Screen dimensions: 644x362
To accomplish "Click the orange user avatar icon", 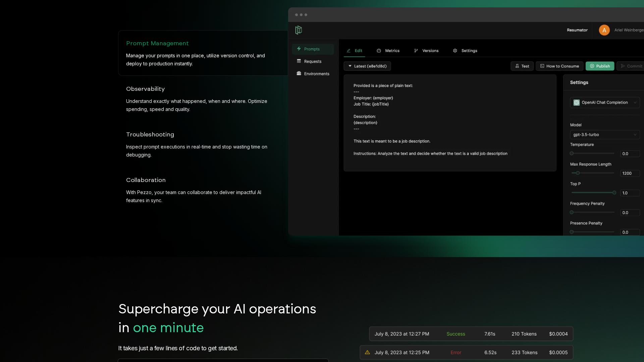I will [x=604, y=30].
